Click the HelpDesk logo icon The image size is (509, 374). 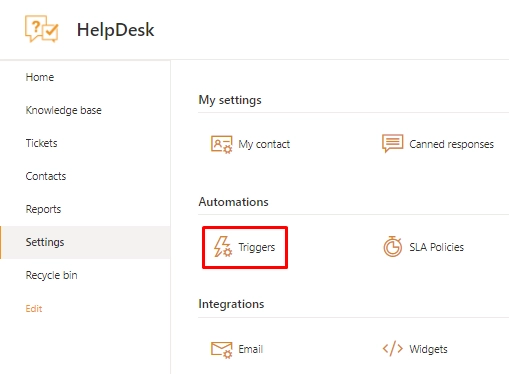(42, 29)
